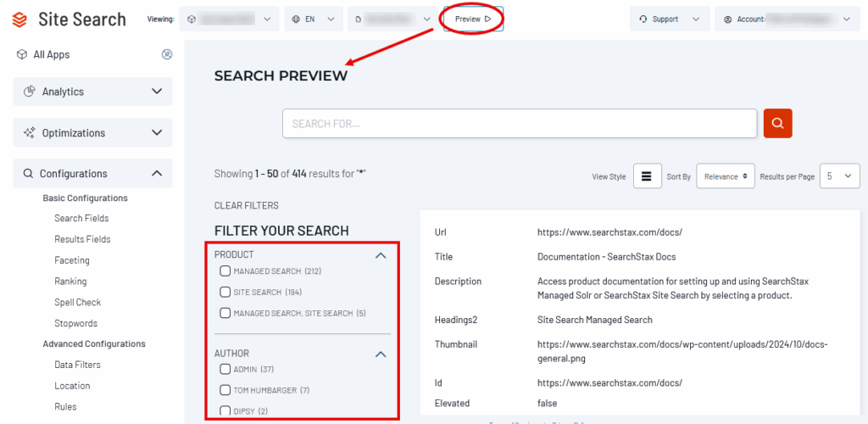Screen dimensions: 868x424
Task: Check the Admin (37) author filter
Action: 225,369
